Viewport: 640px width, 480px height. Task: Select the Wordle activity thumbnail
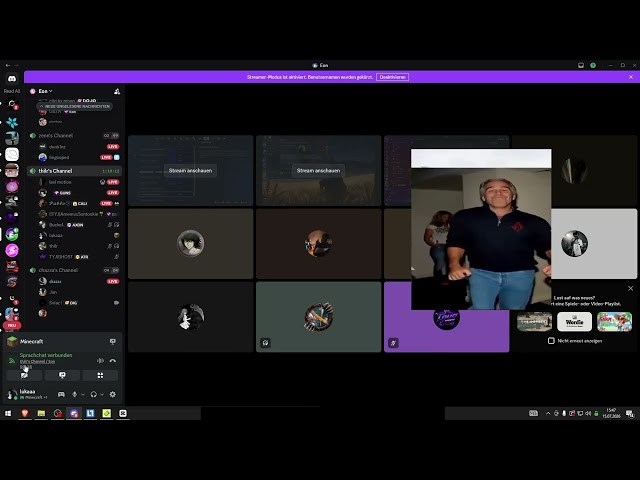pyautogui.click(x=574, y=322)
